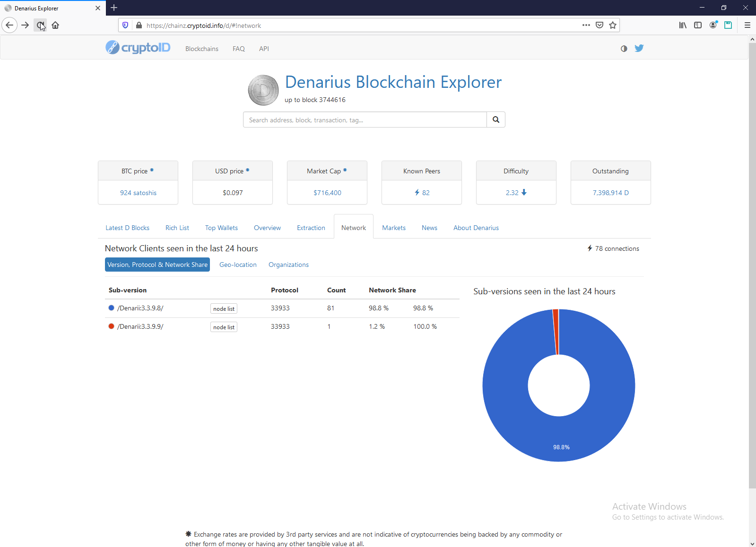Toggle dark/light contrast mode
The width and height of the screenshot is (756, 547).
click(x=624, y=49)
